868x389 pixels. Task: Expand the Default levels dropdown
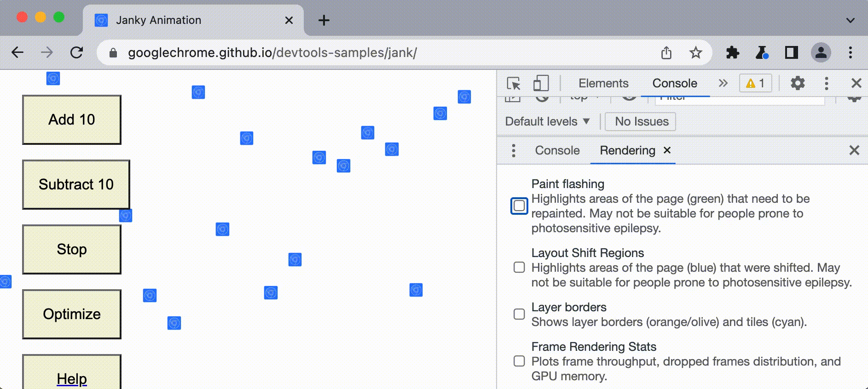tap(547, 122)
